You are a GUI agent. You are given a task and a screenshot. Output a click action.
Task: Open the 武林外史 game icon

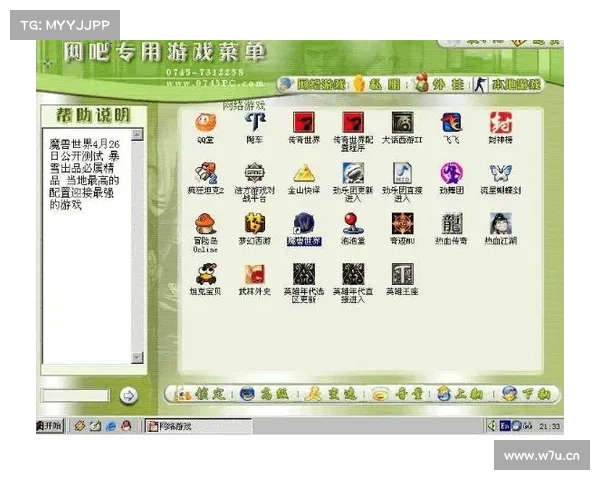[254, 274]
